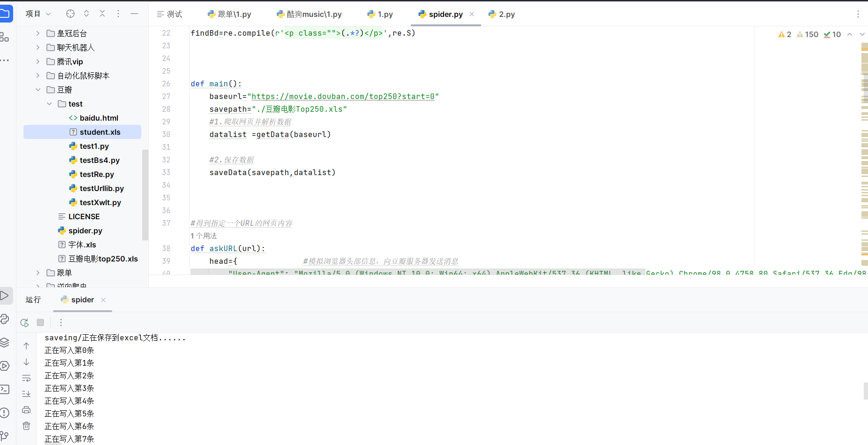Switch to the 测试 tab
Image resolution: width=868 pixels, height=445 pixels.
coord(169,14)
